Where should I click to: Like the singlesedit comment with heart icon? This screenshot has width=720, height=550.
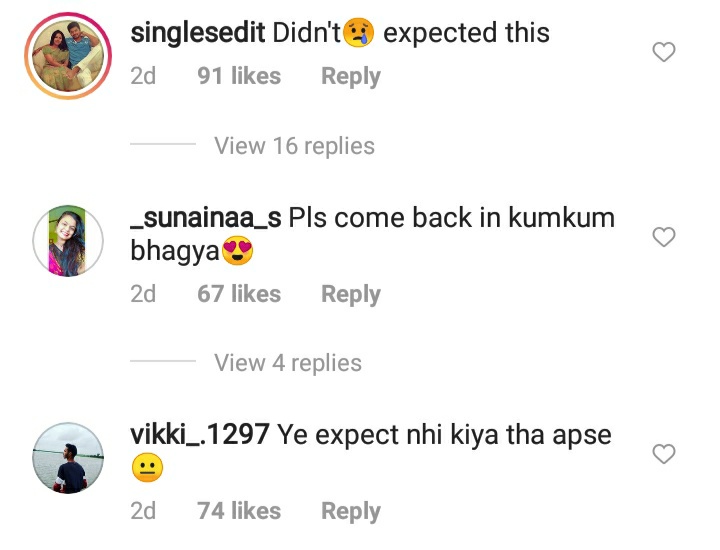click(x=664, y=52)
